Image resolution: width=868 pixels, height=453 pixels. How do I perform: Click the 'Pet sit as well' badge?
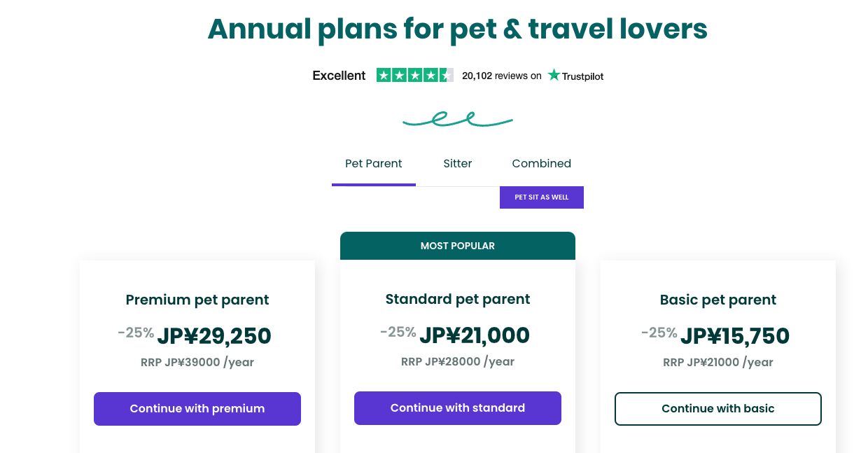[541, 197]
